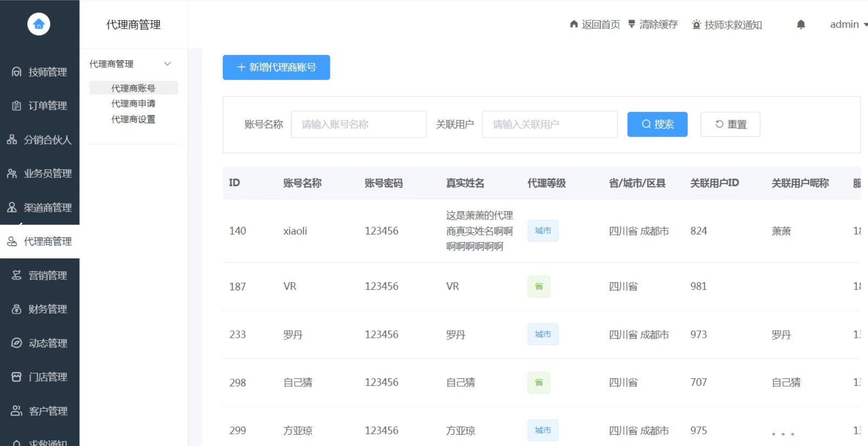Open 代理商设置 submenu item
Image resolution: width=868 pixels, height=446 pixels.
click(133, 119)
